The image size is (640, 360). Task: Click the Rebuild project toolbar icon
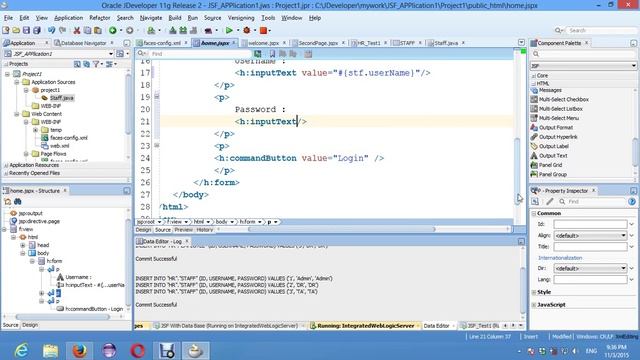(183, 30)
